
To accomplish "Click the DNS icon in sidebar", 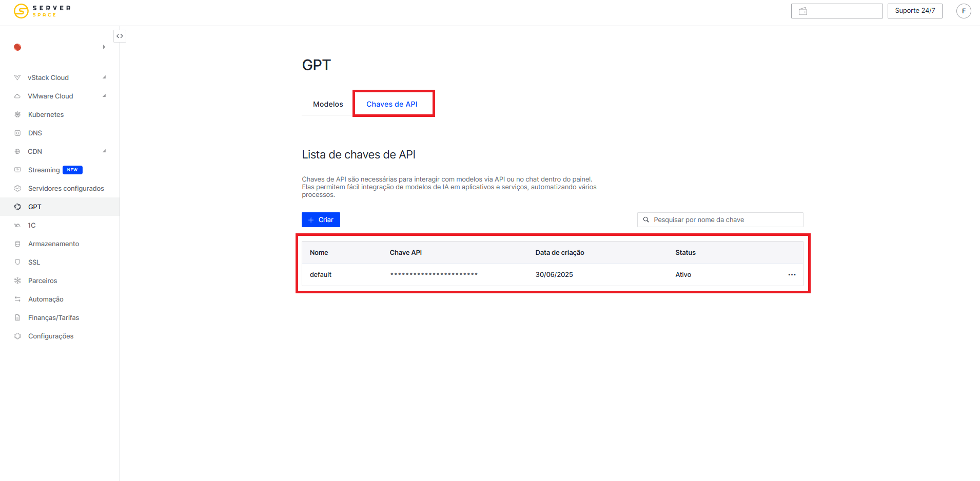I will coord(17,133).
